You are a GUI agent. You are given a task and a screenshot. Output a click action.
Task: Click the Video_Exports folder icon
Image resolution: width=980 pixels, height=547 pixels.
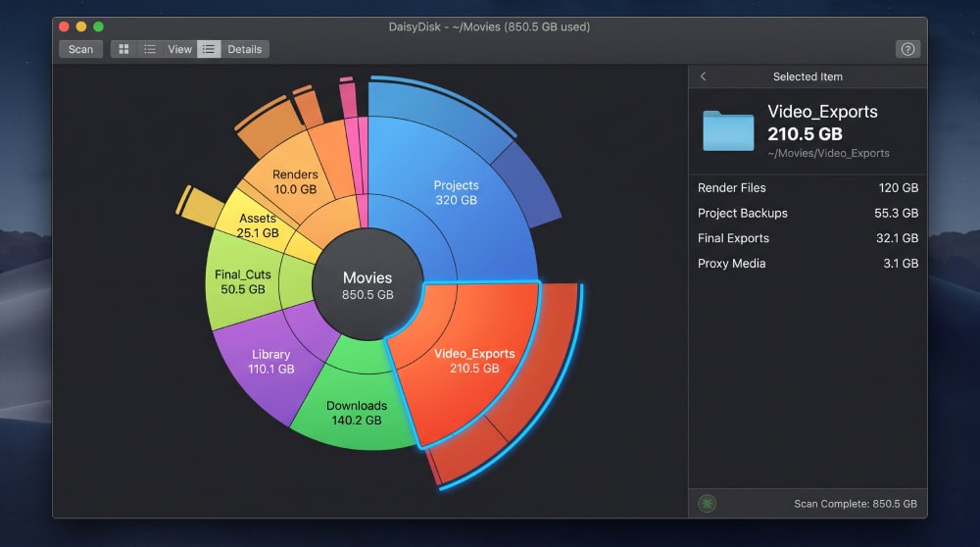(728, 130)
